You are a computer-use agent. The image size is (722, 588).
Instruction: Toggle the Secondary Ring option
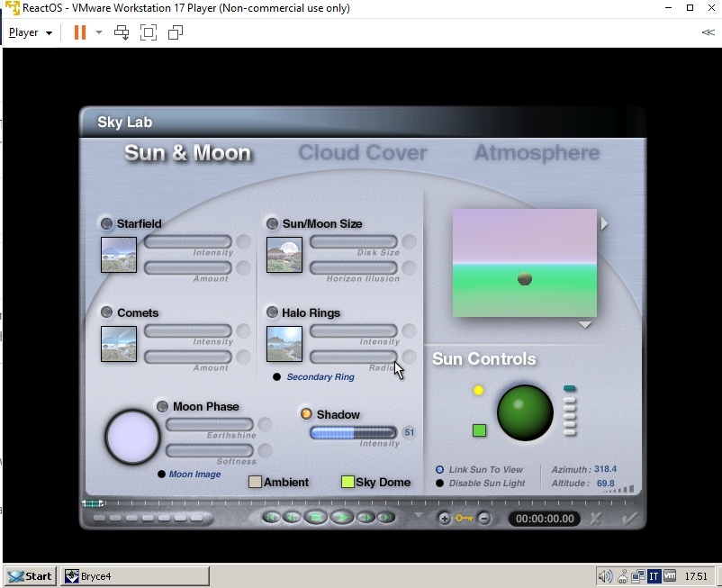pos(276,377)
